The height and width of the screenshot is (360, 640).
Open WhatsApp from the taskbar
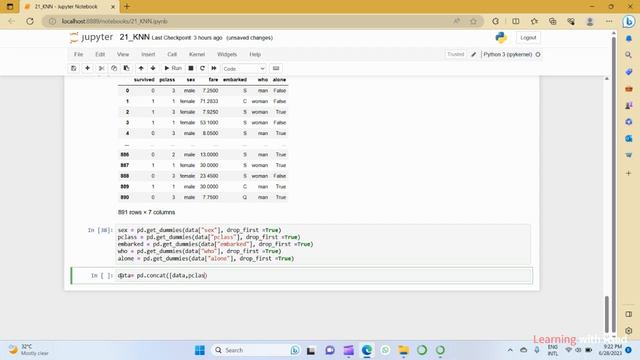385,350
